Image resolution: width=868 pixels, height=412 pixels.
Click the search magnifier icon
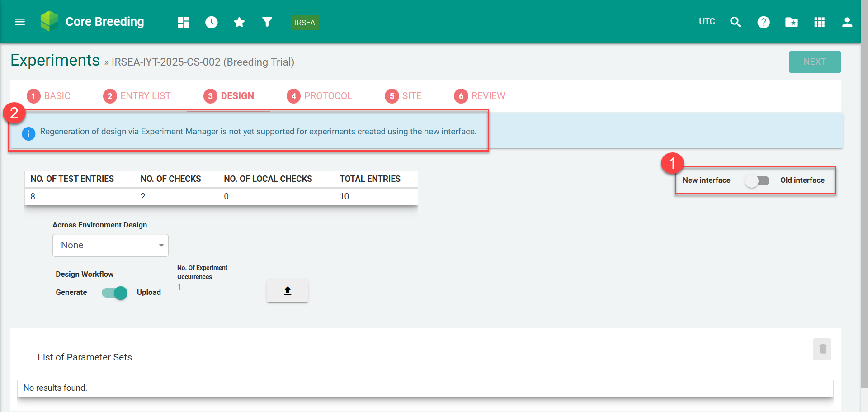[736, 22]
